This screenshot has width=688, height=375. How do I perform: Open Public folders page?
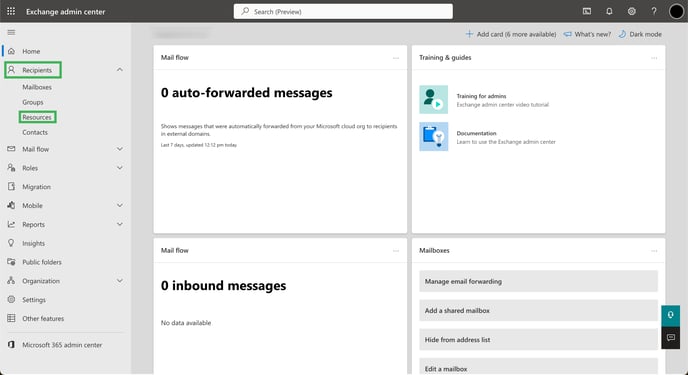click(42, 262)
